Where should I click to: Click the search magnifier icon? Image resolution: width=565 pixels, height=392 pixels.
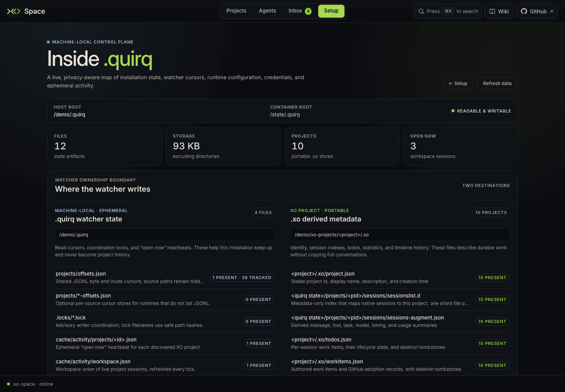coord(421,11)
